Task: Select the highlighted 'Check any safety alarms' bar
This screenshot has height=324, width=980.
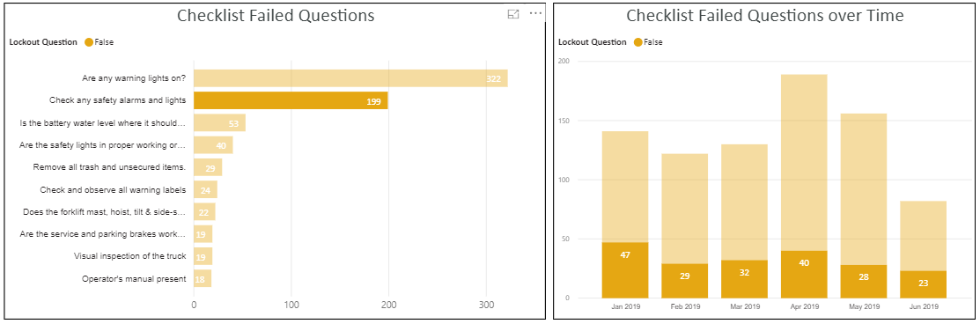Action: 291,100
